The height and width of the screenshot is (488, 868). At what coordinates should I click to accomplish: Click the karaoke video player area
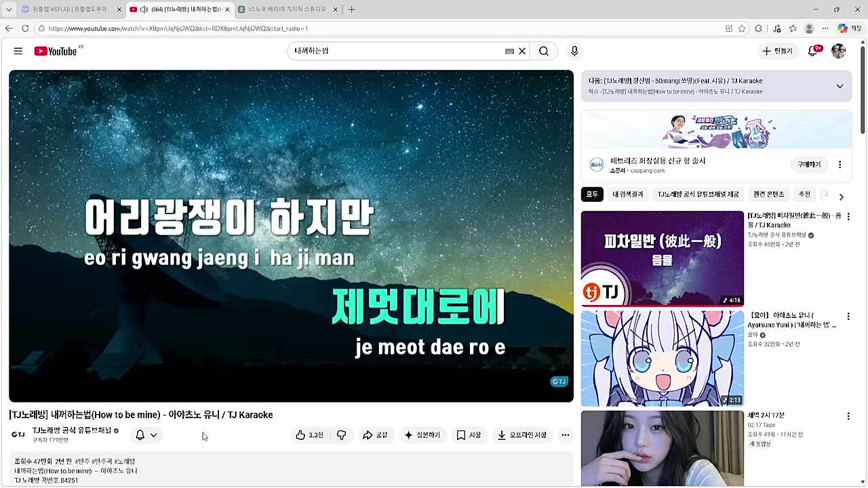pyautogui.click(x=291, y=236)
